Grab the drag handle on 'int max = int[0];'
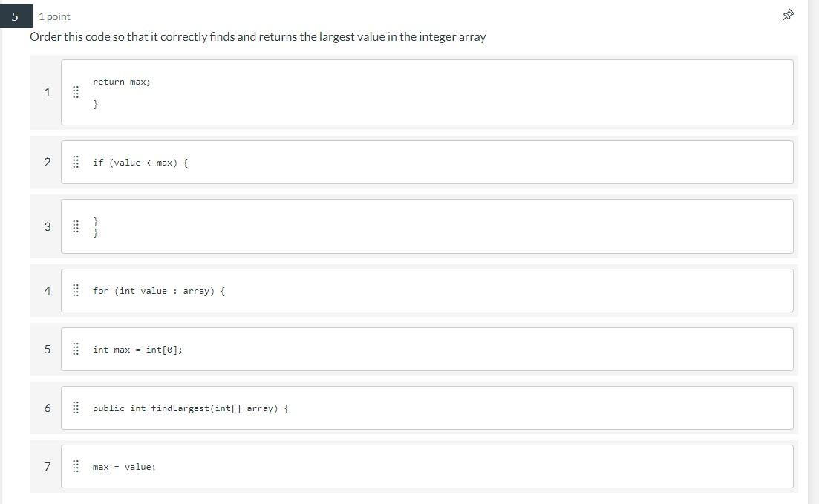The image size is (819, 504). click(75, 349)
